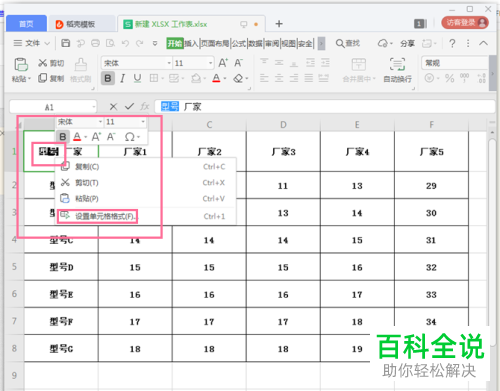Select column D header

click(x=283, y=125)
